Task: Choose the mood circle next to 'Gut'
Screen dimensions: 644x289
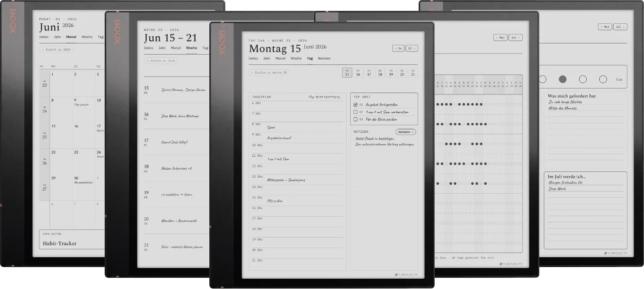Action: 603,79
